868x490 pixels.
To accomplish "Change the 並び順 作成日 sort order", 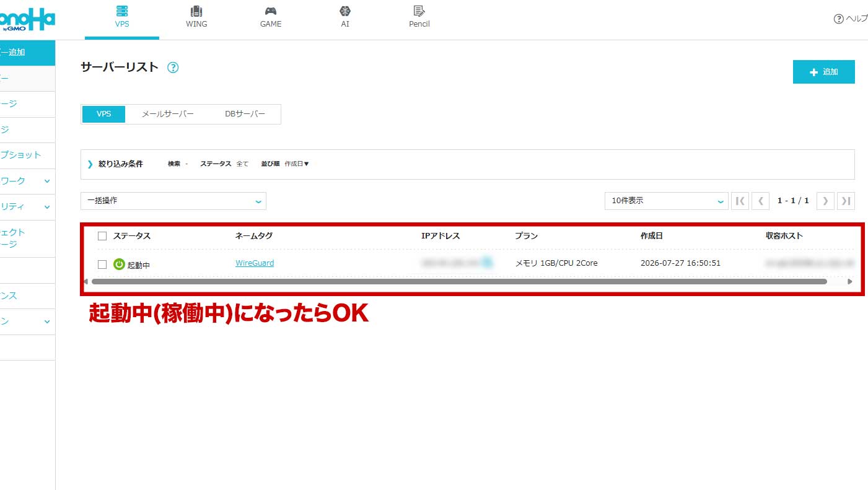I will point(297,164).
